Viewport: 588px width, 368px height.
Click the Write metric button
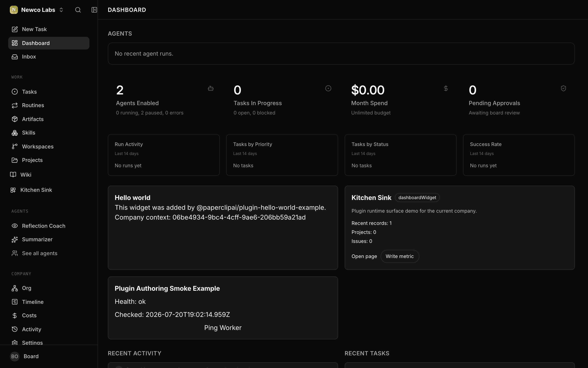[x=400, y=256]
